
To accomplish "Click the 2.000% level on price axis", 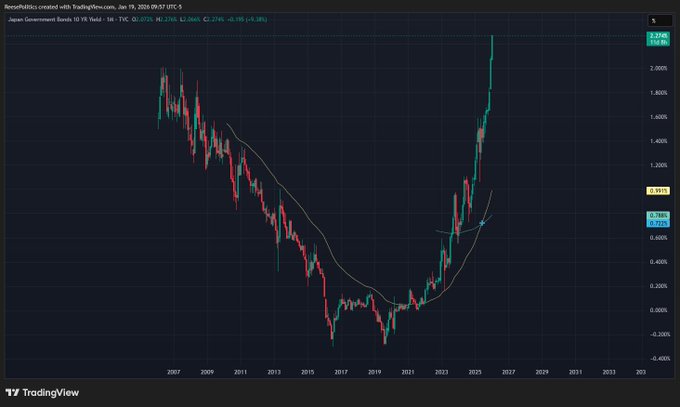I will [658, 68].
